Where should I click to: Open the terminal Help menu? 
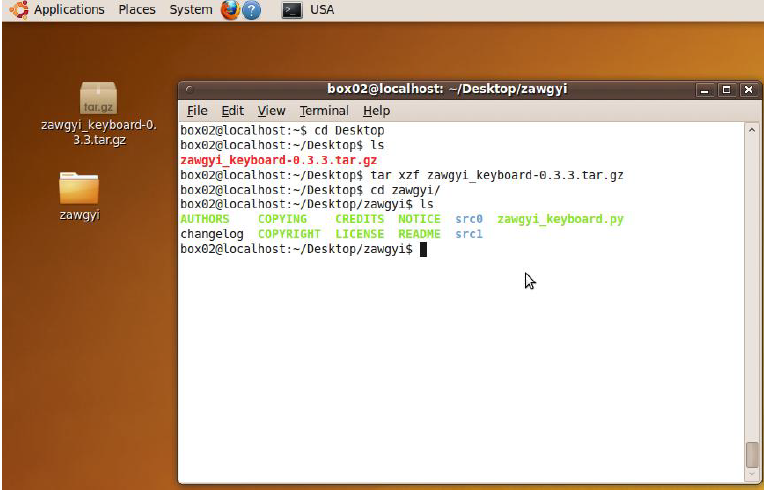pyautogui.click(x=376, y=111)
